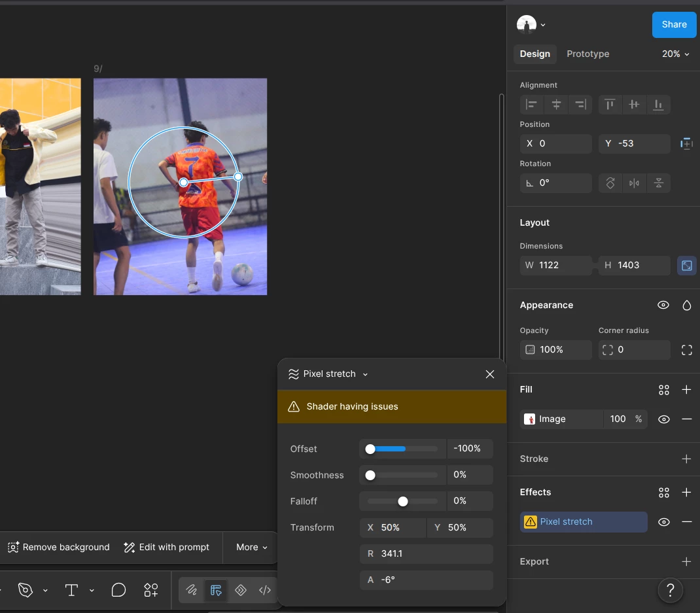Click Opacity 100% field
This screenshot has width=700, height=613.
556,350
